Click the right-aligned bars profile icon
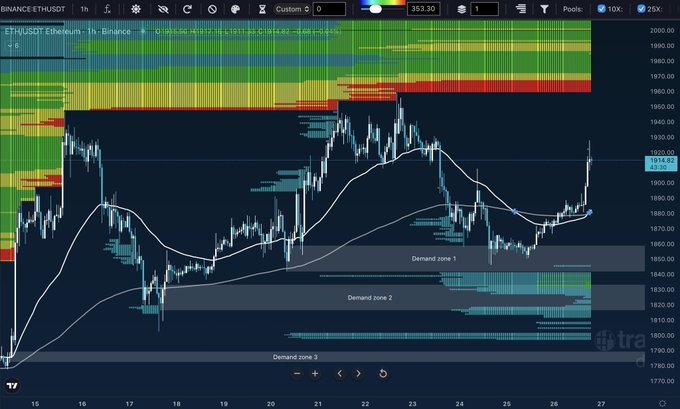The image size is (680, 409). pos(521,9)
